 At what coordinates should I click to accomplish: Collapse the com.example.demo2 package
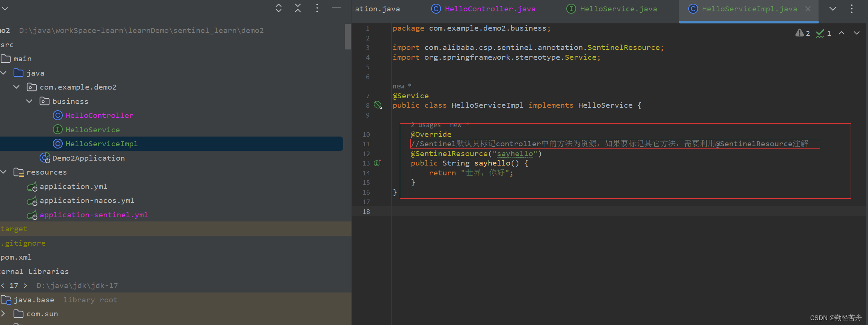17,87
